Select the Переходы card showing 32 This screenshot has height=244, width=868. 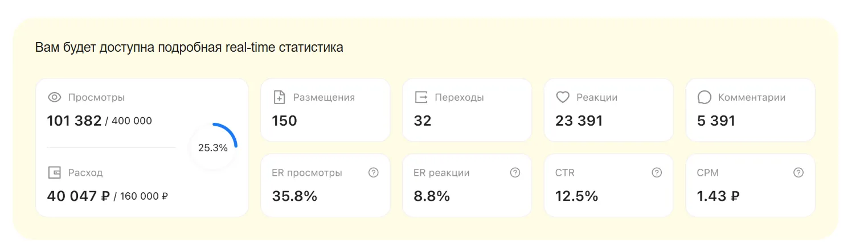tap(467, 110)
